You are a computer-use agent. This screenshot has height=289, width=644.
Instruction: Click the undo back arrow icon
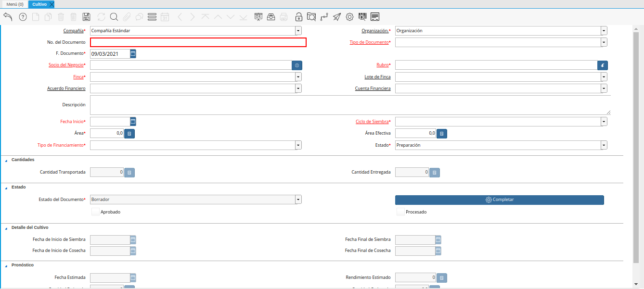click(x=8, y=17)
